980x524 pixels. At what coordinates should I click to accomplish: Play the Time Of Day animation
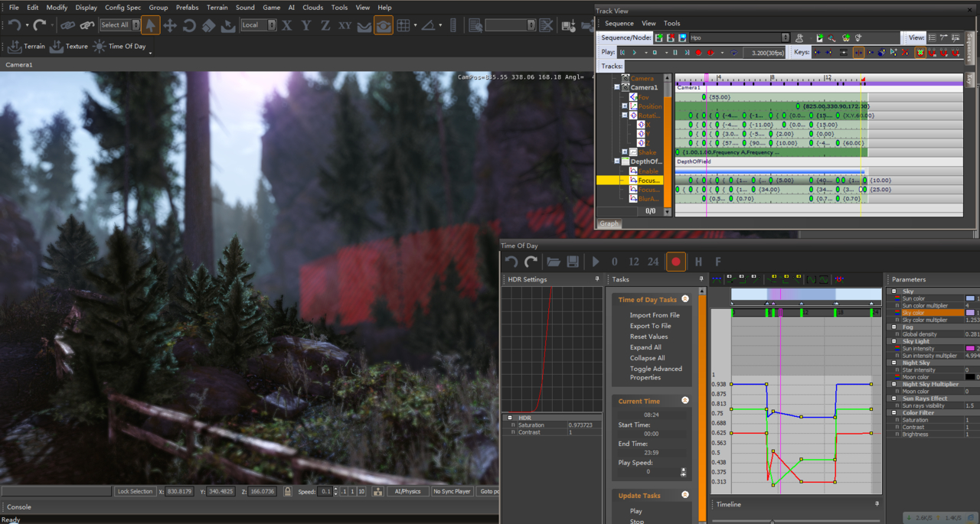596,262
